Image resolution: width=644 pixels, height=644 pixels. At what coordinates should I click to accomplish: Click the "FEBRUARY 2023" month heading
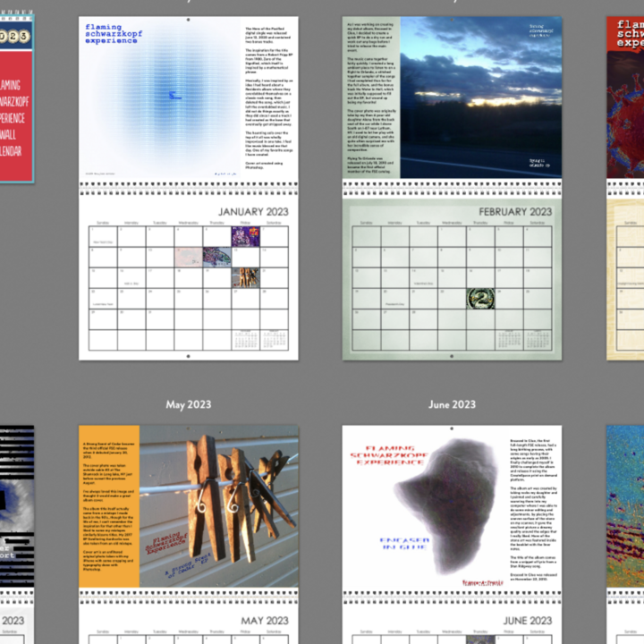point(514,212)
